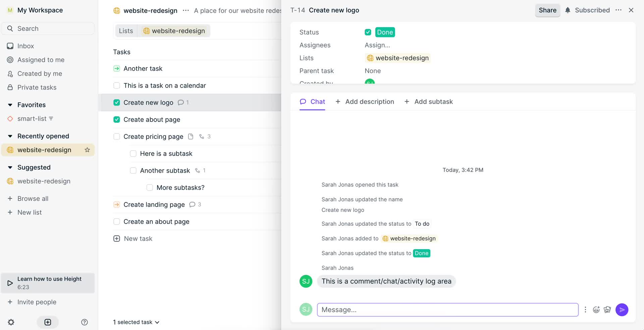Viewport: 644px width, 330px height.
Task: Click Create landing page status icon
Action: click(116, 205)
